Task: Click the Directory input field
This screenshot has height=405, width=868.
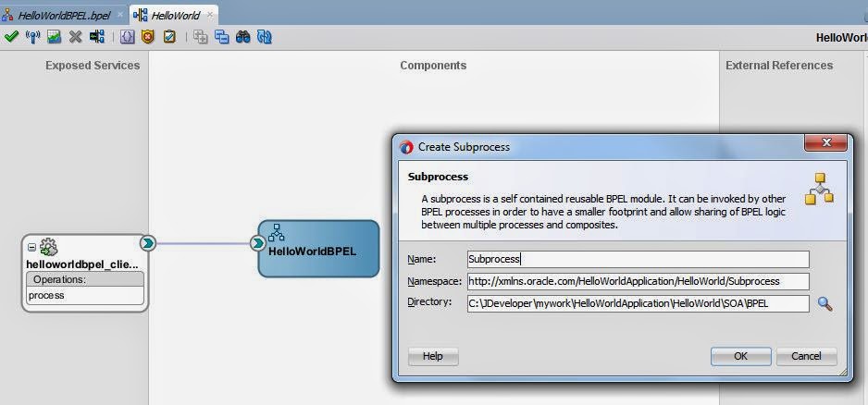Action: click(639, 303)
